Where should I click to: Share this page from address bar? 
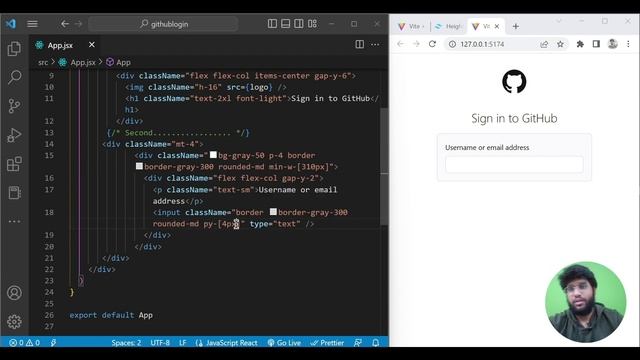[x=544, y=44]
